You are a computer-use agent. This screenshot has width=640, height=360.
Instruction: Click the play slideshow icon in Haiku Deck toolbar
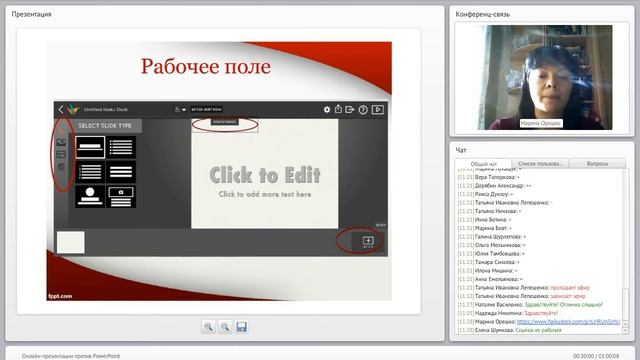(x=378, y=109)
